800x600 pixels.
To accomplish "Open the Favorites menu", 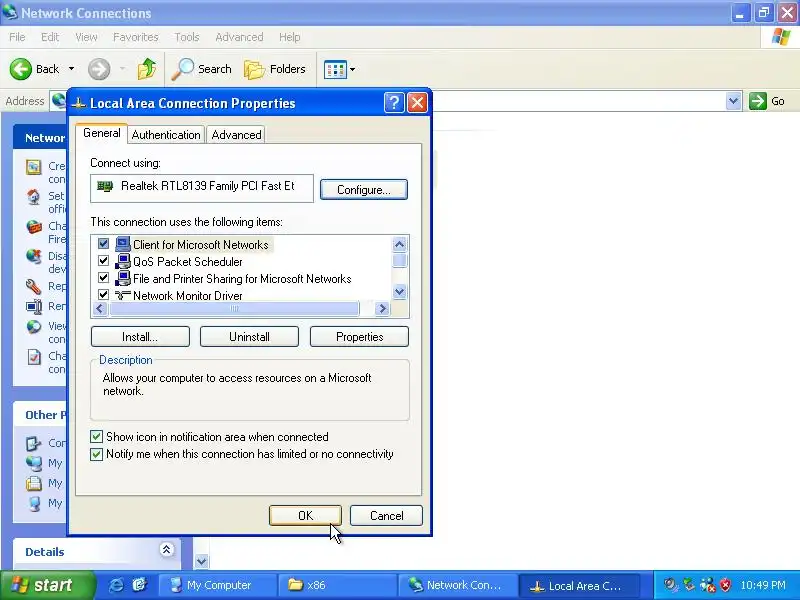I will tap(136, 37).
